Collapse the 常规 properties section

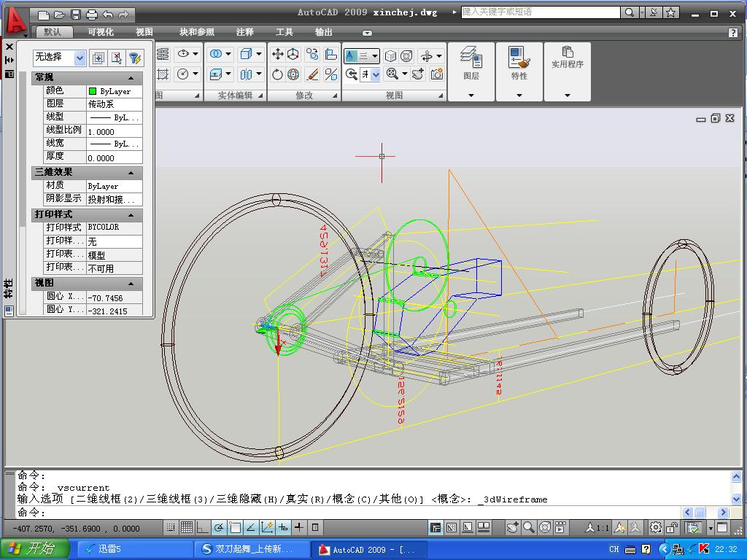131,77
